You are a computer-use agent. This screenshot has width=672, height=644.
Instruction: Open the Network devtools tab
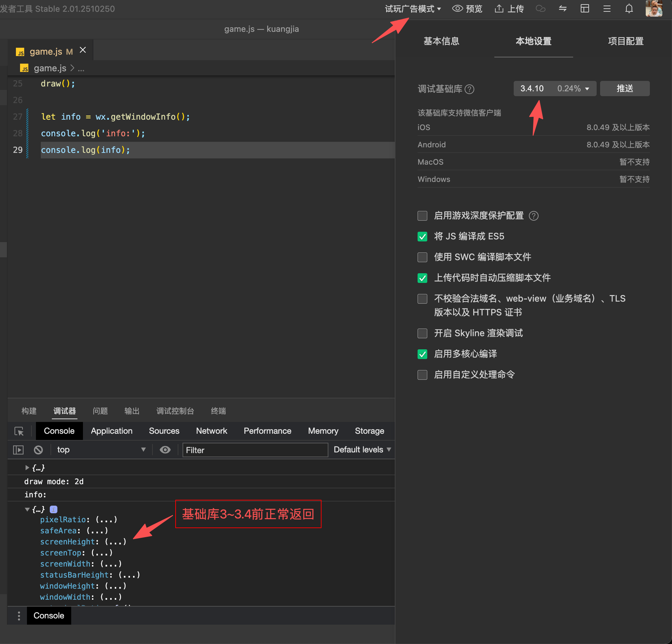pos(212,431)
